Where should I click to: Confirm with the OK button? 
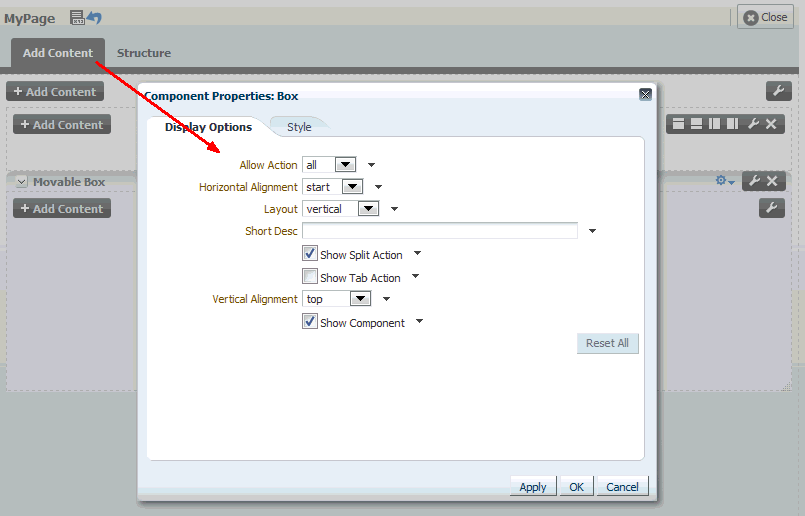pyautogui.click(x=577, y=487)
